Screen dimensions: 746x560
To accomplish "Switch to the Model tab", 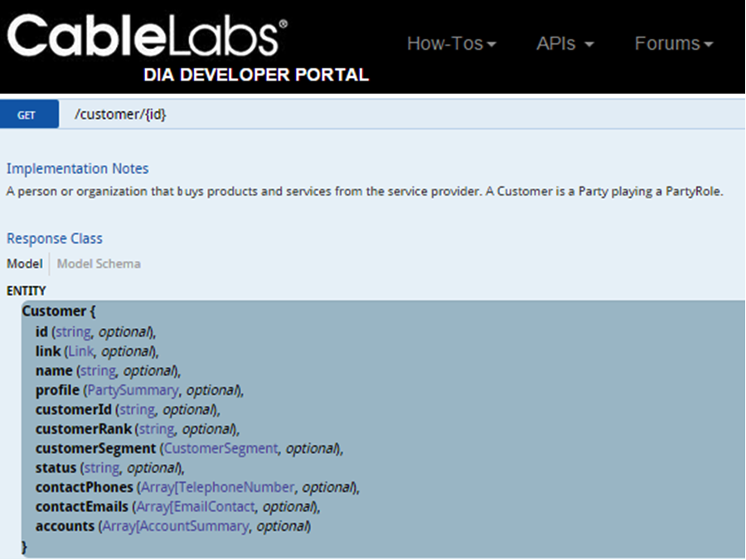I will (24, 263).
